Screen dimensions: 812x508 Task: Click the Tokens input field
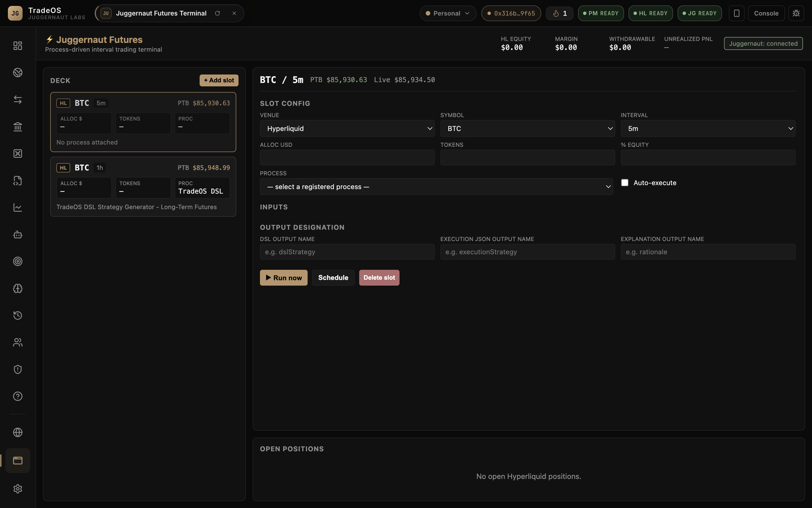tap(528, 157)
